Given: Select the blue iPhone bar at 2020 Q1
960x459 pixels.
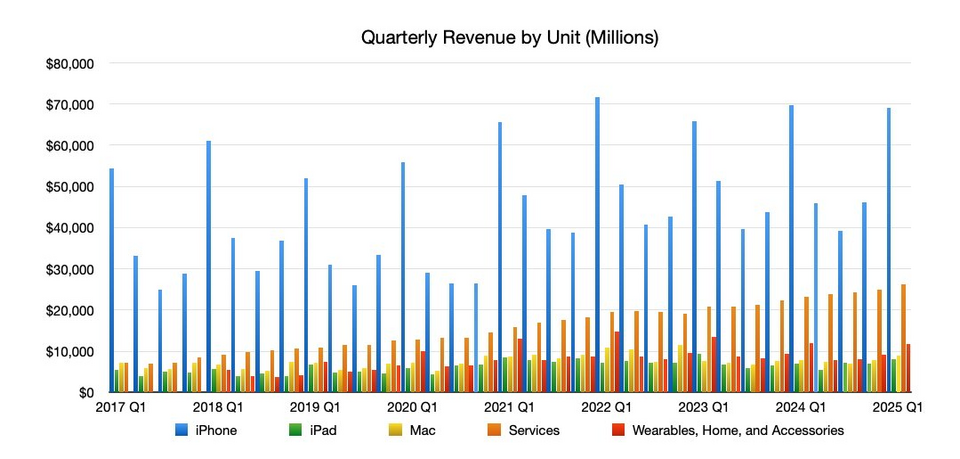Looking at the screenshot, I should click(x=403, y=277).
